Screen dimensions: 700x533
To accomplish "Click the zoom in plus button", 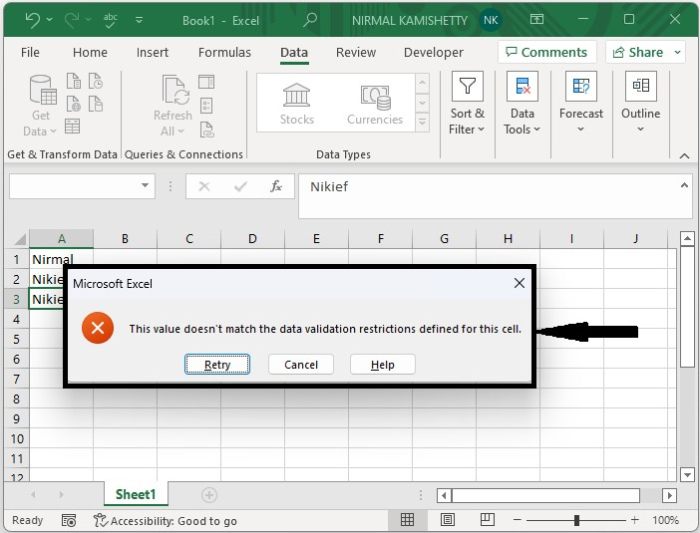I will click(x=634, y=520).
